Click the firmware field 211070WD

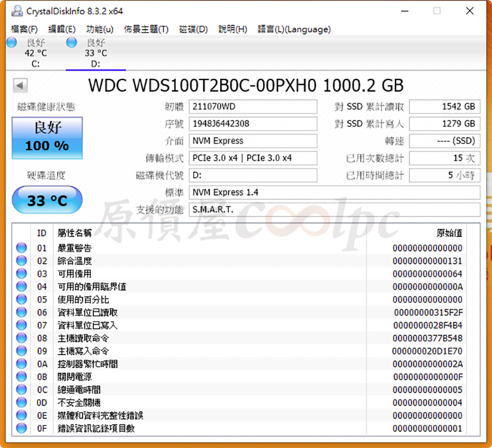(253, 106)
